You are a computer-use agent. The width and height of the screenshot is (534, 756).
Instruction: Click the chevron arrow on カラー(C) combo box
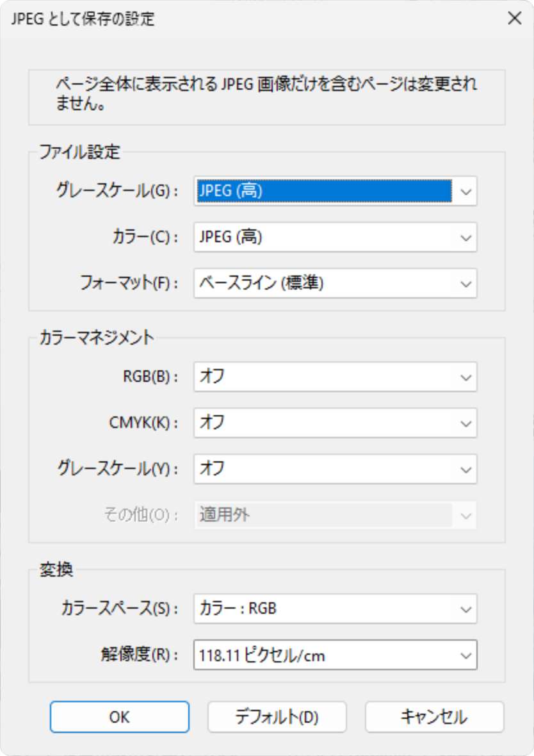465,237
